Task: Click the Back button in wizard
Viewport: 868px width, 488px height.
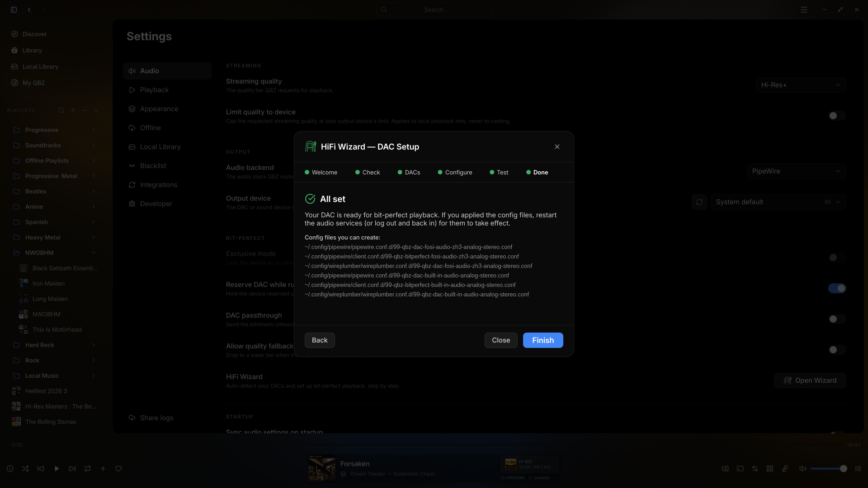Action: pos(320,340)
